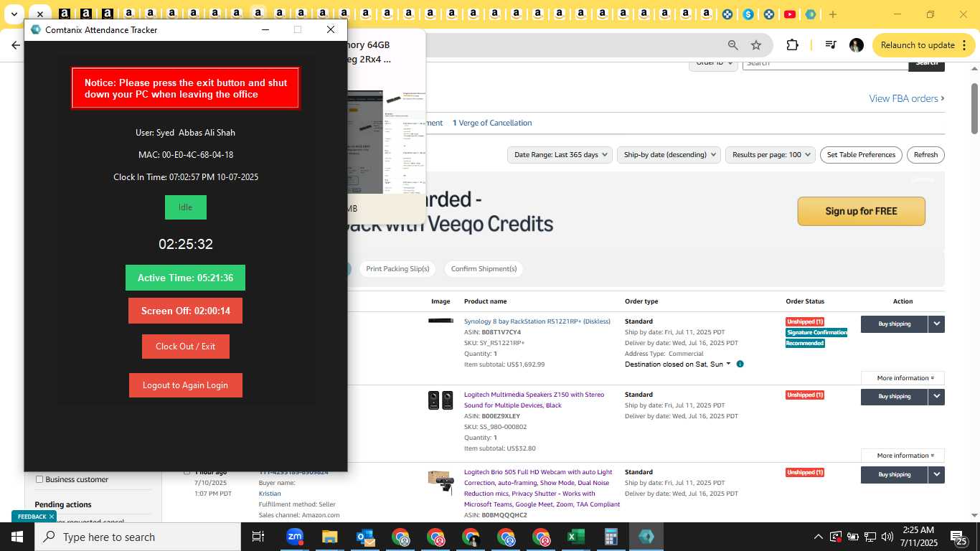
Task: Open the Chrome extensions puzzle icon
Action: 792,45
